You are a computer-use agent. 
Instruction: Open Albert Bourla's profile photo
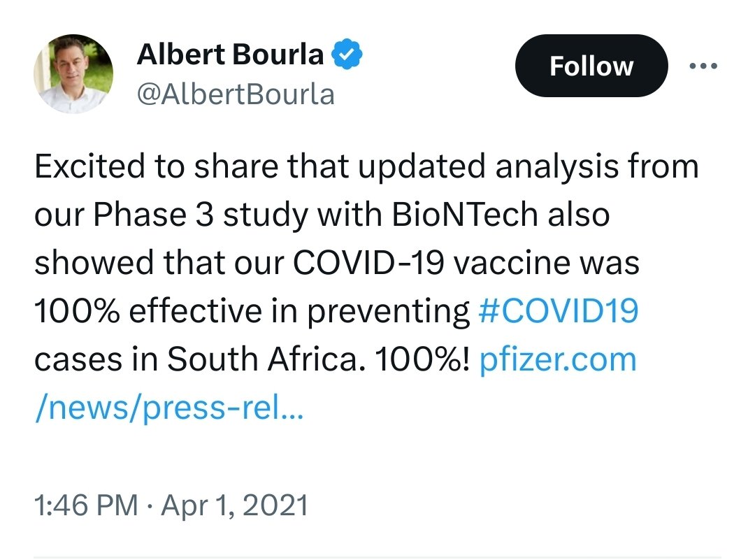pos(73,73)
